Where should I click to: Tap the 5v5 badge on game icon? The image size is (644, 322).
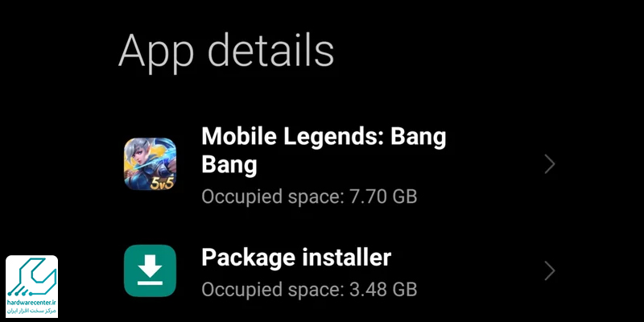tap(162, 184)
